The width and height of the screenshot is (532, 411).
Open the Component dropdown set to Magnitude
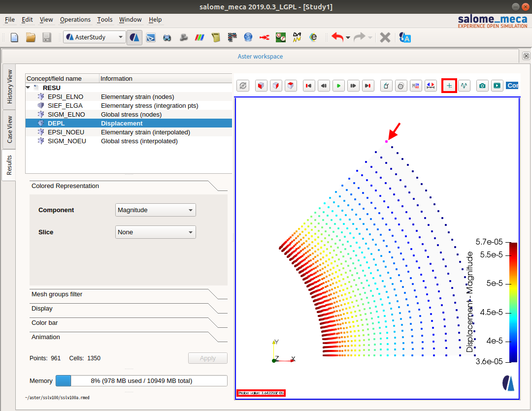coord(156,210)
